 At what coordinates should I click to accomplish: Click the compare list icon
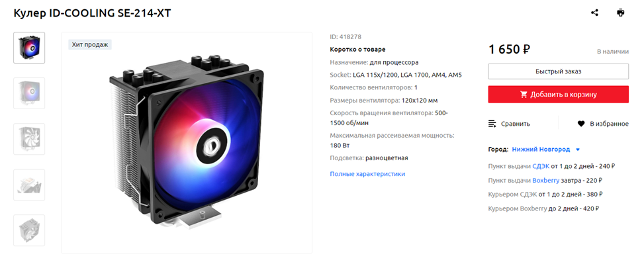[492, 124]
